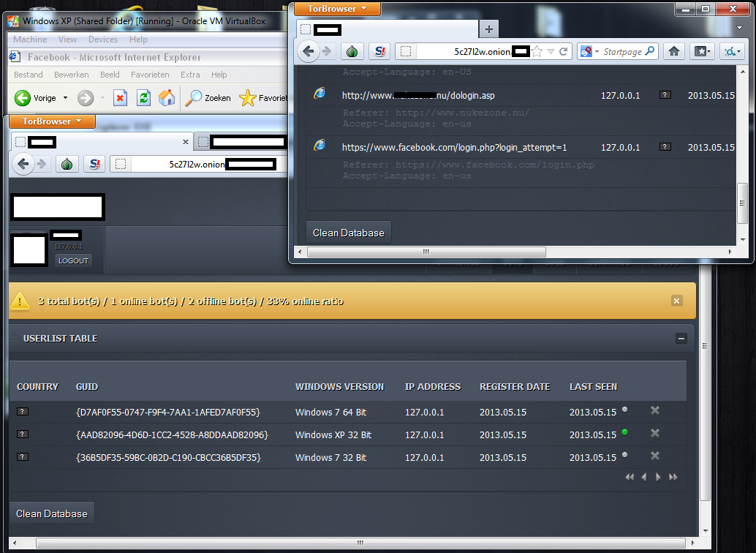
Task: Sort table by WINDOWS VERSION column header
Action: tap(339, 386)
